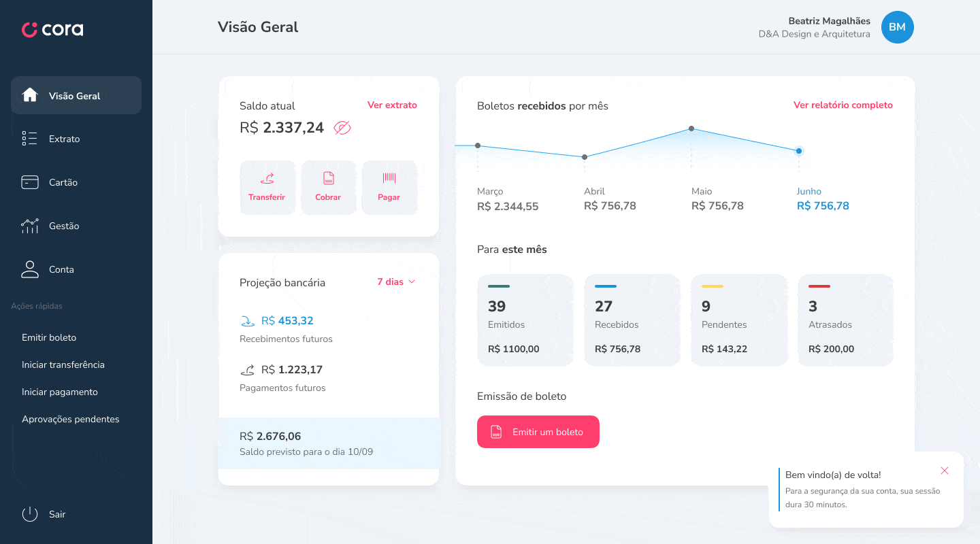
Task: Select the Conta menu item
Action: 61,269
